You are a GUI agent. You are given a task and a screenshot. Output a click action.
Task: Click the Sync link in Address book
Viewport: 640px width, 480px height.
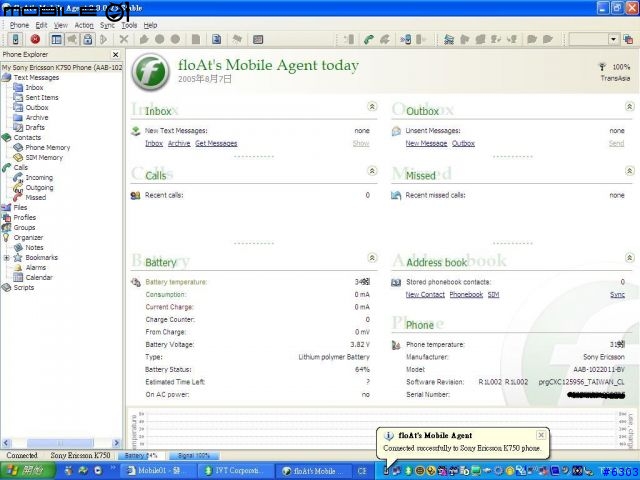[617, 294]
